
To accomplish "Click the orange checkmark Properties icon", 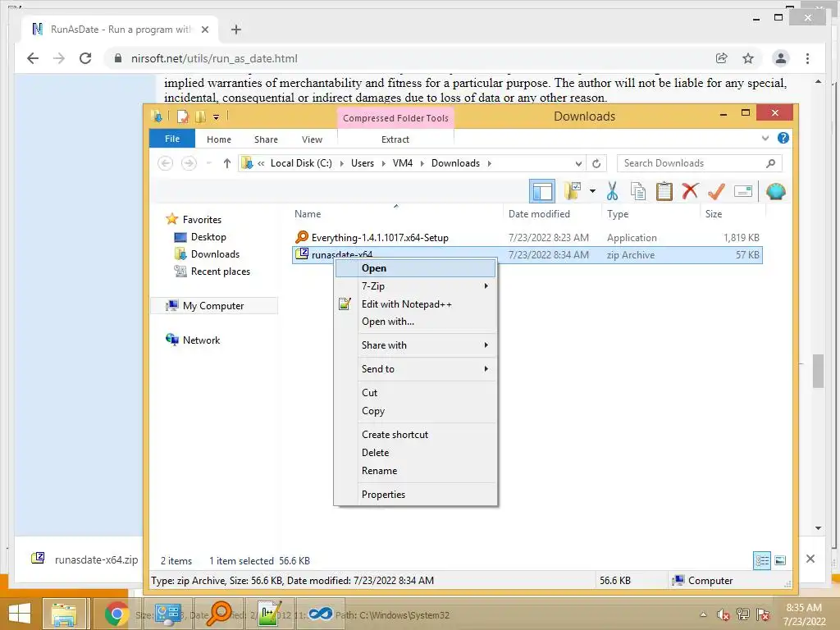I will [716, 190].
